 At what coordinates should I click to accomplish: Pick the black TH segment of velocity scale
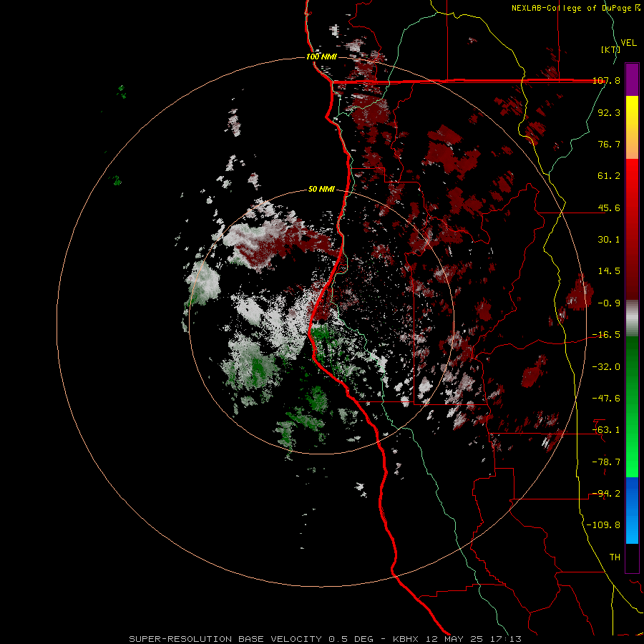[x=632, y=558]
